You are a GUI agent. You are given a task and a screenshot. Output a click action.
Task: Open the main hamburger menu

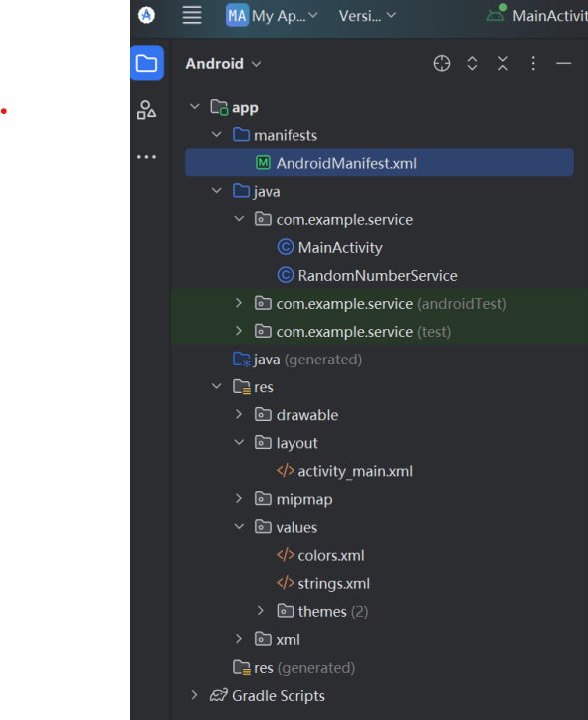tap(192, 15)
